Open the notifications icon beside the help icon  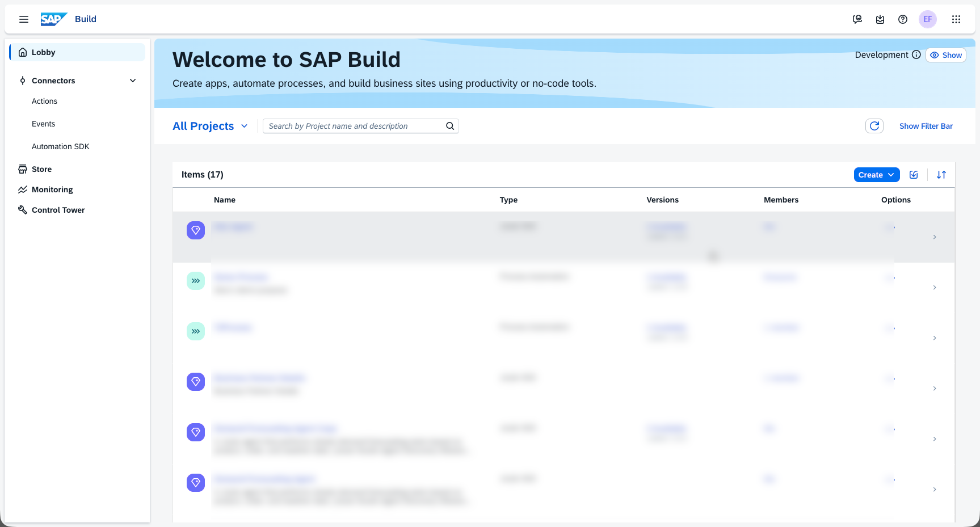coord(880,19)
